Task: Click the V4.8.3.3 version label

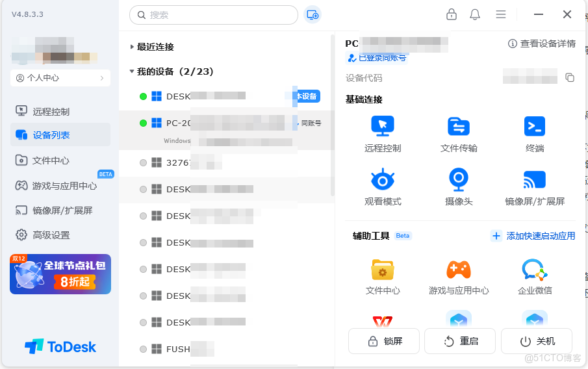Action: point(27,15)
